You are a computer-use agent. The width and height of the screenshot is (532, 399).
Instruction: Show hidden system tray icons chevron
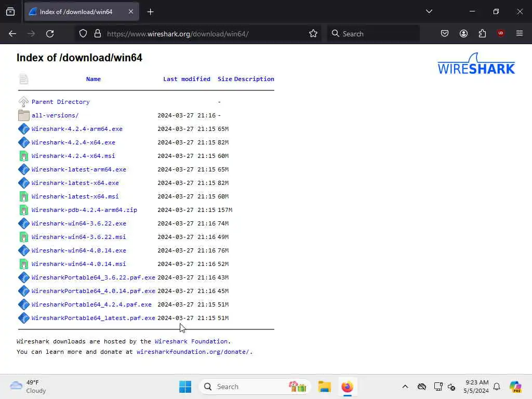(x=405, y=387)
